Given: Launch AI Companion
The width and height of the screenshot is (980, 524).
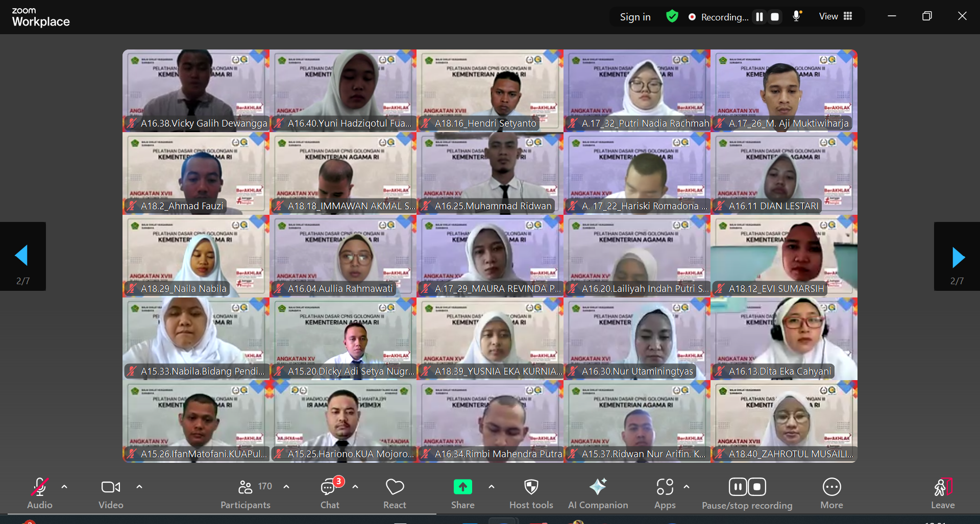Looking at the screenshot, I should 598,493.
